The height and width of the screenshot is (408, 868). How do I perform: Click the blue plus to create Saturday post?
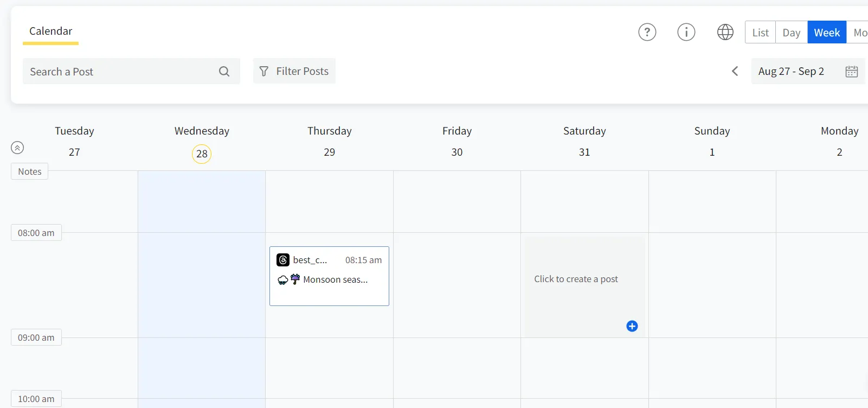coord(632,326)
